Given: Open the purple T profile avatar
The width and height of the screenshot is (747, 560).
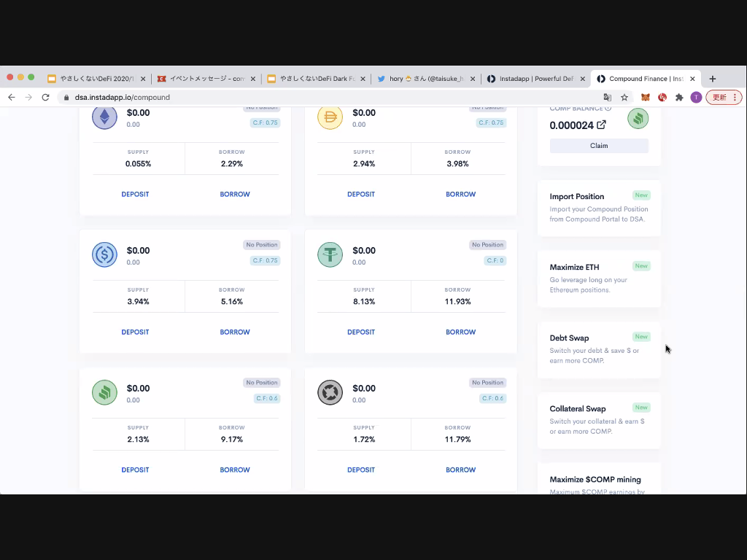Looking at the screenshot, I should 696,97.
